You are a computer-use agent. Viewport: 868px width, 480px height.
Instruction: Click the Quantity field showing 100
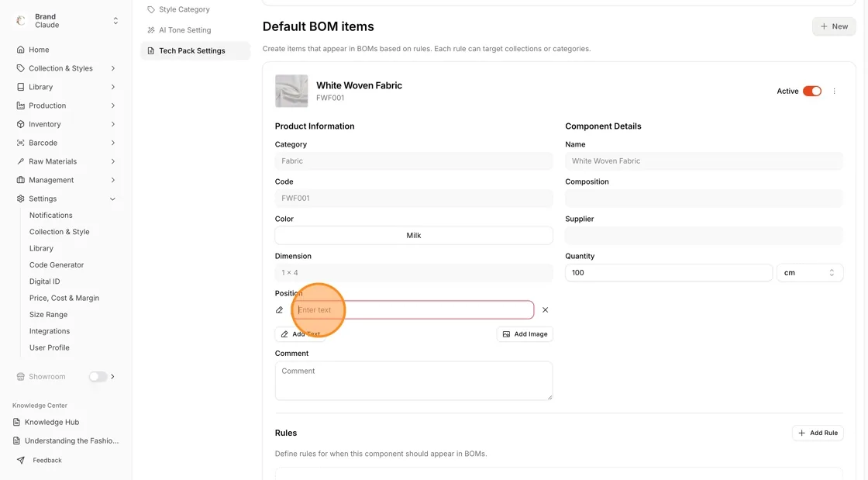(x=668, y=272)
